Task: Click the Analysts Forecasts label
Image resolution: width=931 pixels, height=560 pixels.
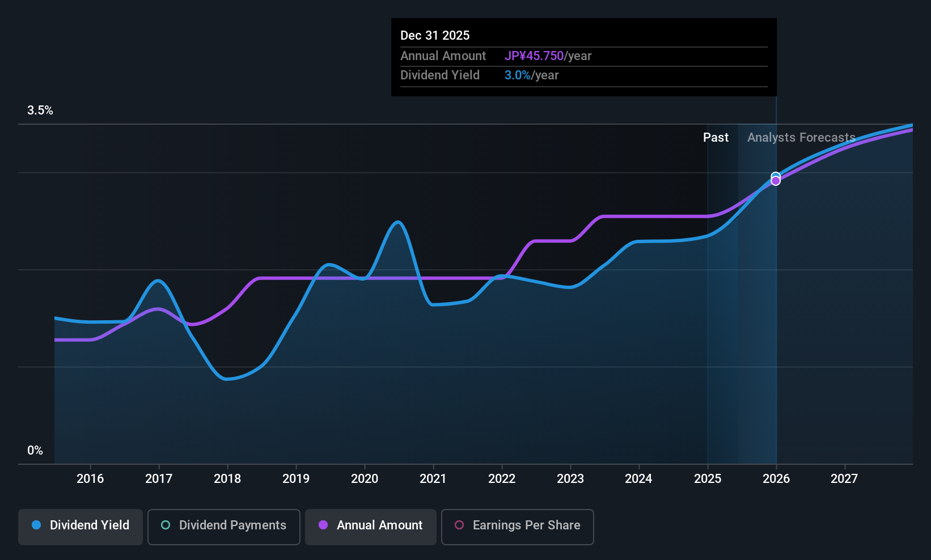Action: pyautogui.click(x=801, y=137)
